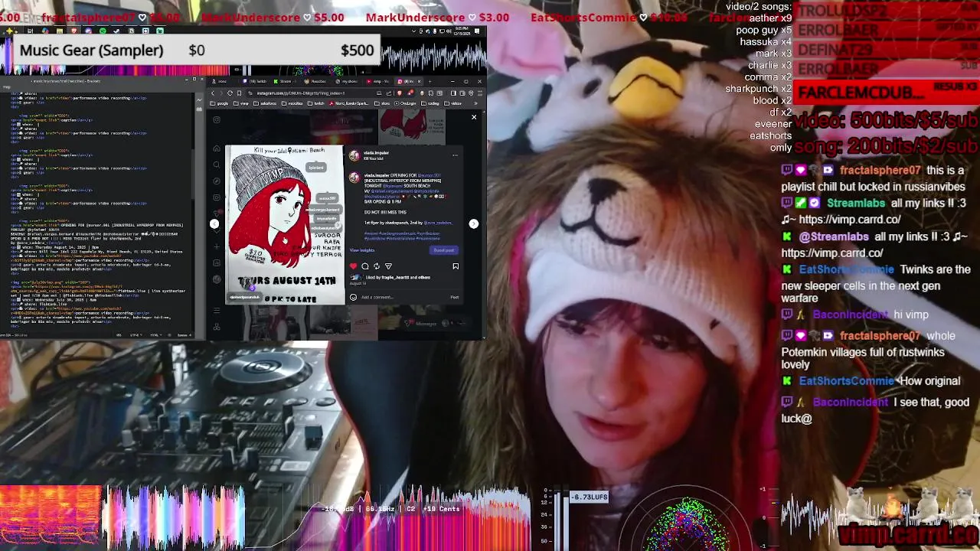
Task: Click the Add a comment field
Action: 402,297
